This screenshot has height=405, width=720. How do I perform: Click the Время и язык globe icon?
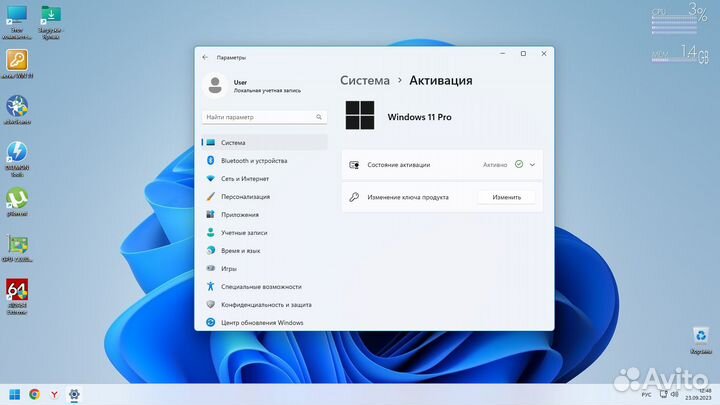(x=210, y=250)
